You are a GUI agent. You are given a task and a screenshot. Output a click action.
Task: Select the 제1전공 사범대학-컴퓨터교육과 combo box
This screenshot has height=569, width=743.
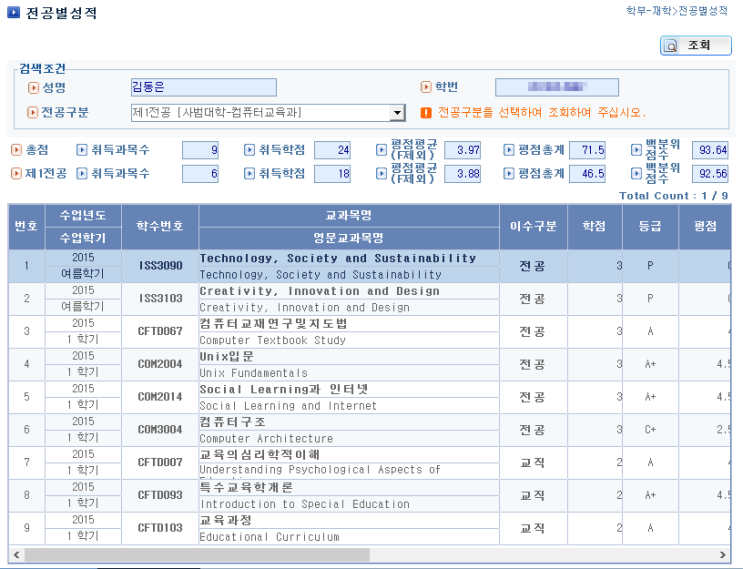coord(268,113)
